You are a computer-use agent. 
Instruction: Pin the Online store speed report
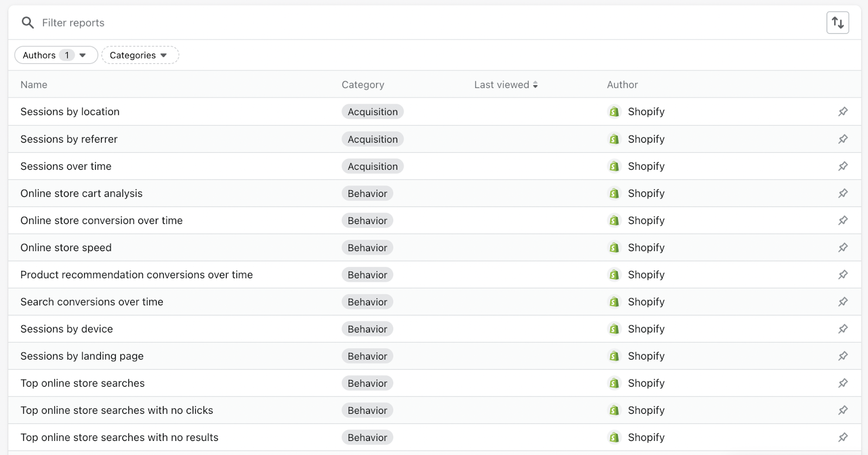pyautogui.click(x=843, y=247)
